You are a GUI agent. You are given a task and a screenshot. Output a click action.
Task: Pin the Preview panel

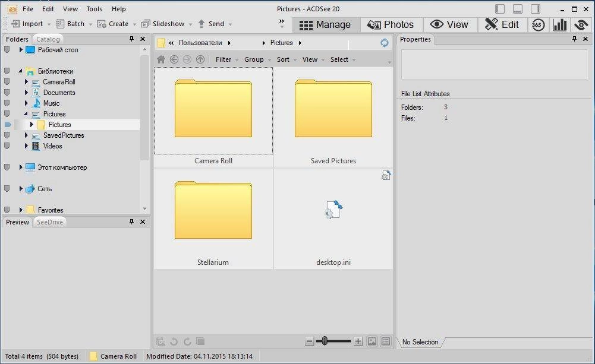[132, 221]
